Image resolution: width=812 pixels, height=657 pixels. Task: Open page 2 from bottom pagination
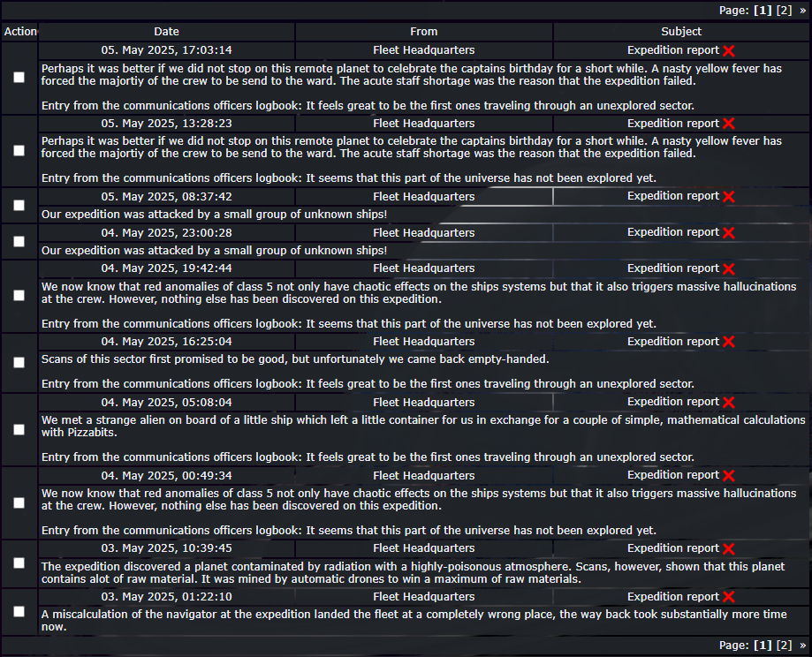[784, 646]
